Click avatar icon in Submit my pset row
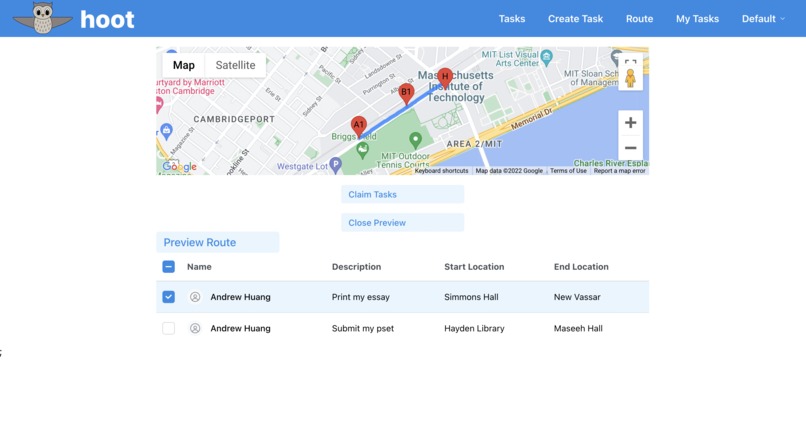 coord(195,328)
